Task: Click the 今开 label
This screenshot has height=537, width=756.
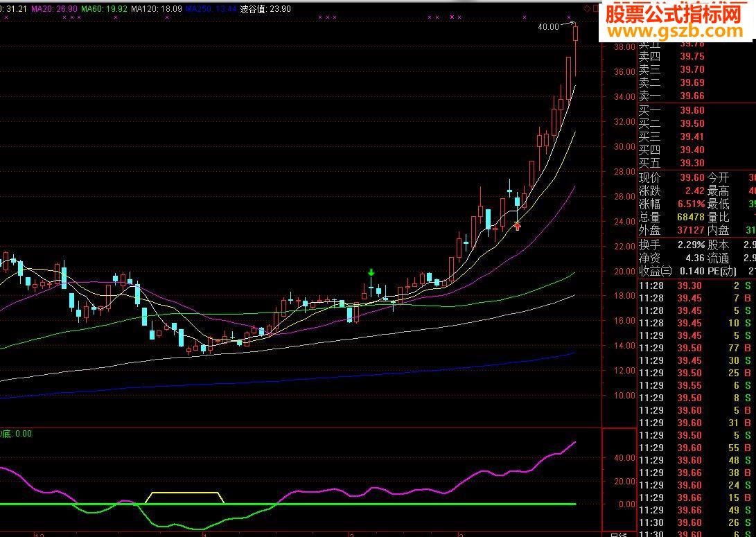Action: (x=719, y=178)
